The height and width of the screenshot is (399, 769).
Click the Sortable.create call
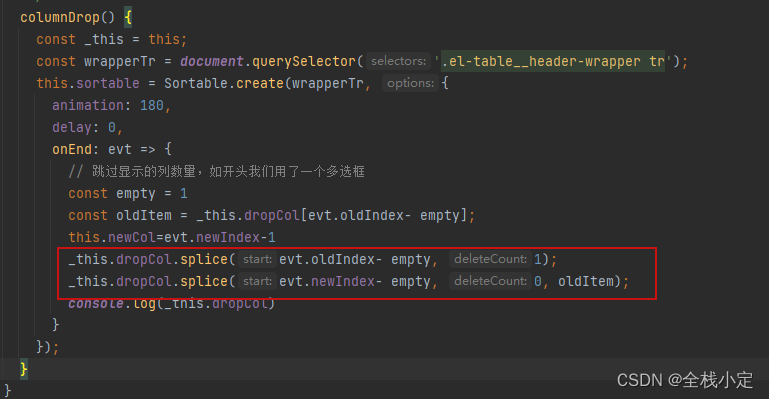(x=224, y=83)
